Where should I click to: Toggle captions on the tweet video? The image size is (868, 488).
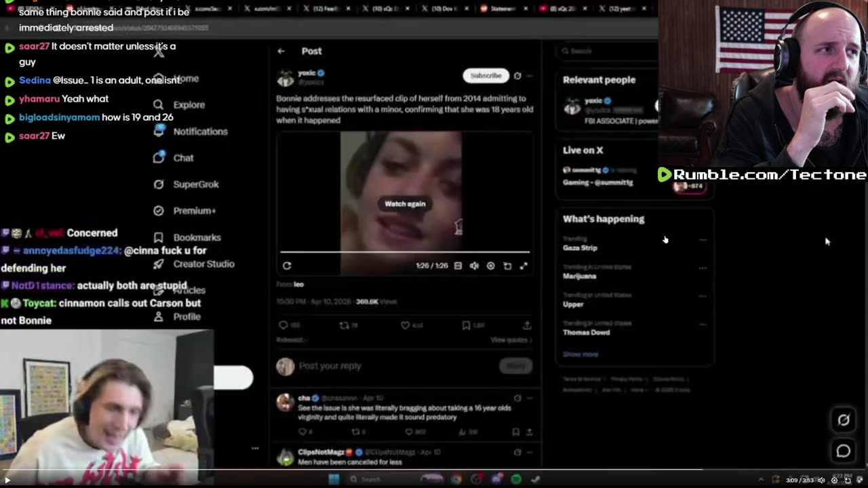point(458,266)
